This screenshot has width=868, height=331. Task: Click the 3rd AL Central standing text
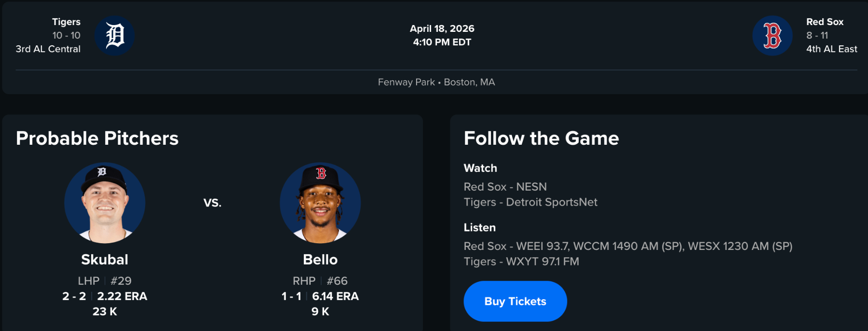(x=48, y=49)
